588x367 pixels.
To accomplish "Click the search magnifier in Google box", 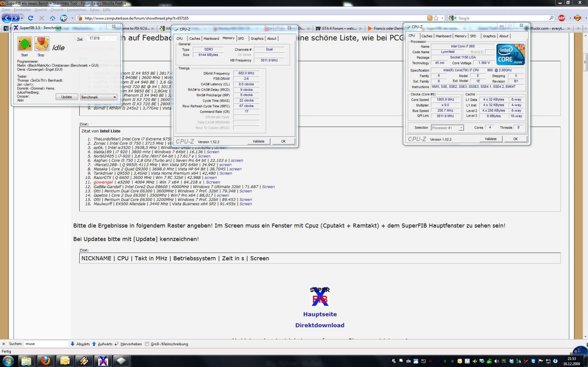I will [552, 18].
